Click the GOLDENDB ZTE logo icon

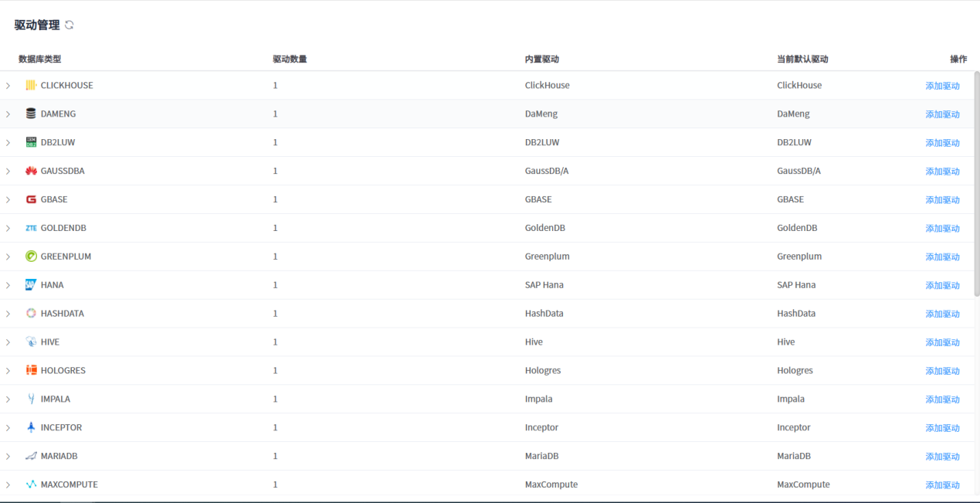[x=31, y=228]
